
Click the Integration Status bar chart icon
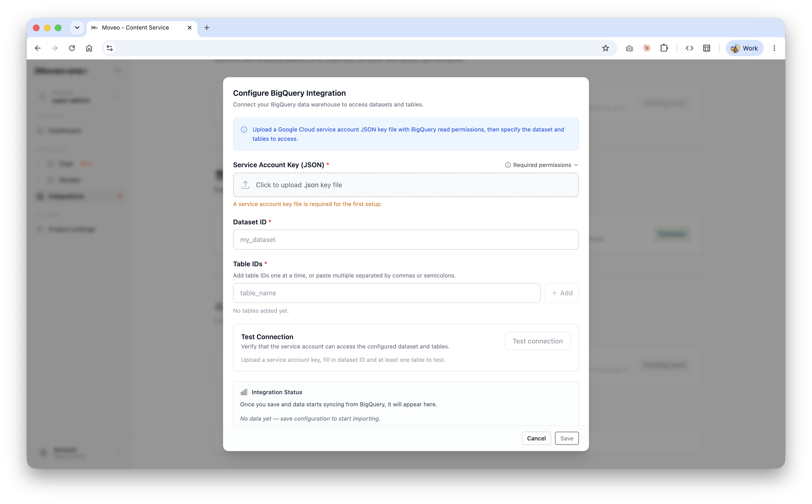244,392
